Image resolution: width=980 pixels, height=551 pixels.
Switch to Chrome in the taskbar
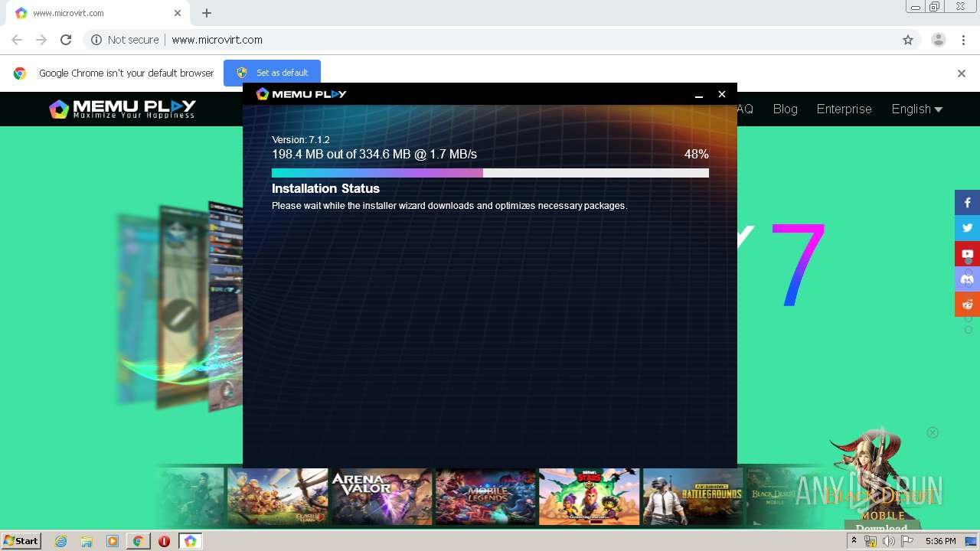138,541
